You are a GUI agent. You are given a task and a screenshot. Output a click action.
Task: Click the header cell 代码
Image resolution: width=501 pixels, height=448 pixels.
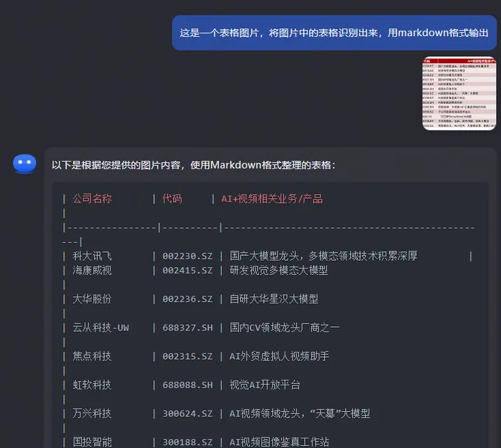click(172, 199)
